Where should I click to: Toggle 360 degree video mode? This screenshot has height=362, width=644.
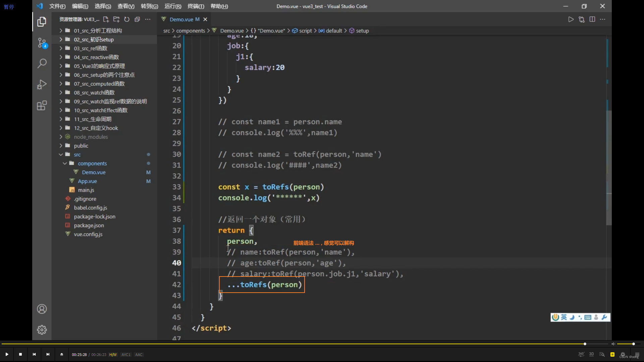(x=581, y=354)
